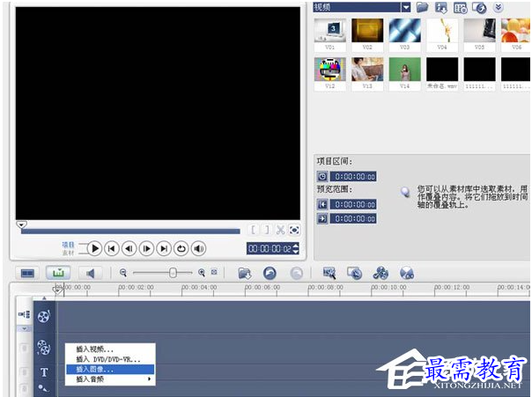Viewport: 532px width, 397px height.
Task: Fit project in timeline window
Action: pyautogui.click(x=214, y=272)
